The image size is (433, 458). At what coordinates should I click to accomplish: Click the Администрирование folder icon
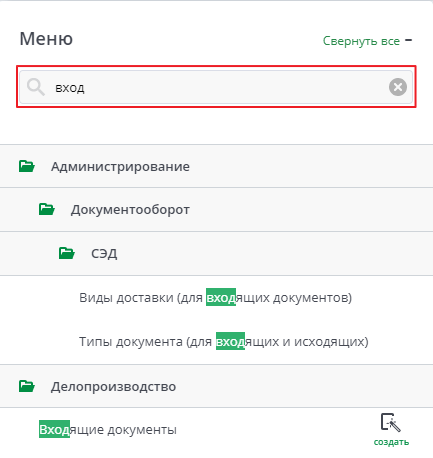coord(27,166)
